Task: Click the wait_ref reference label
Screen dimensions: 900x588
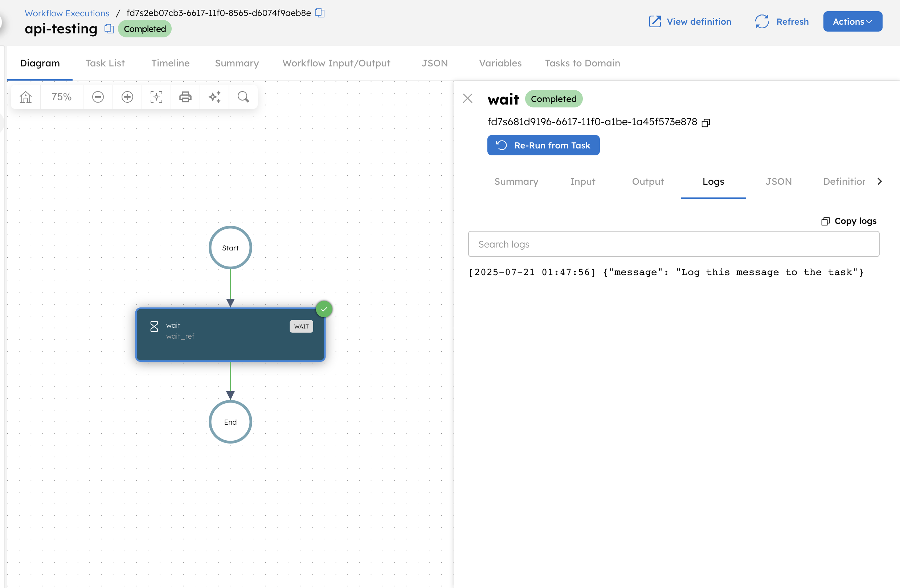Action: click(x=180, y=336)
